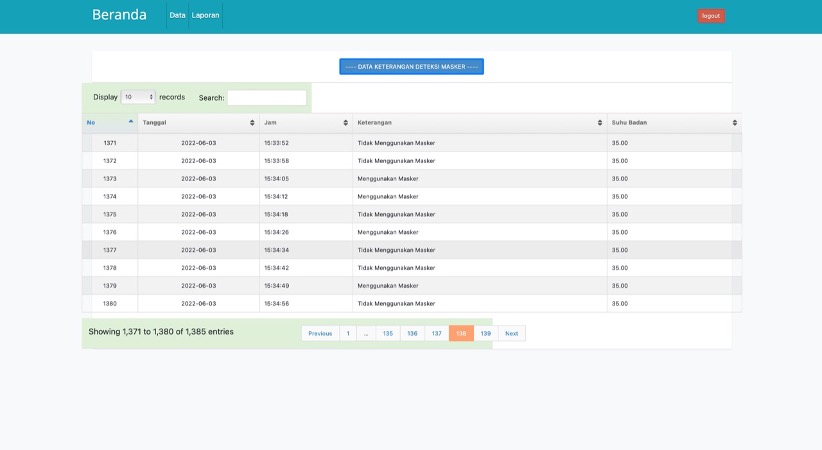The image size is (822, 450).
Task: Go to the Next page
Action: pos(512,334)
